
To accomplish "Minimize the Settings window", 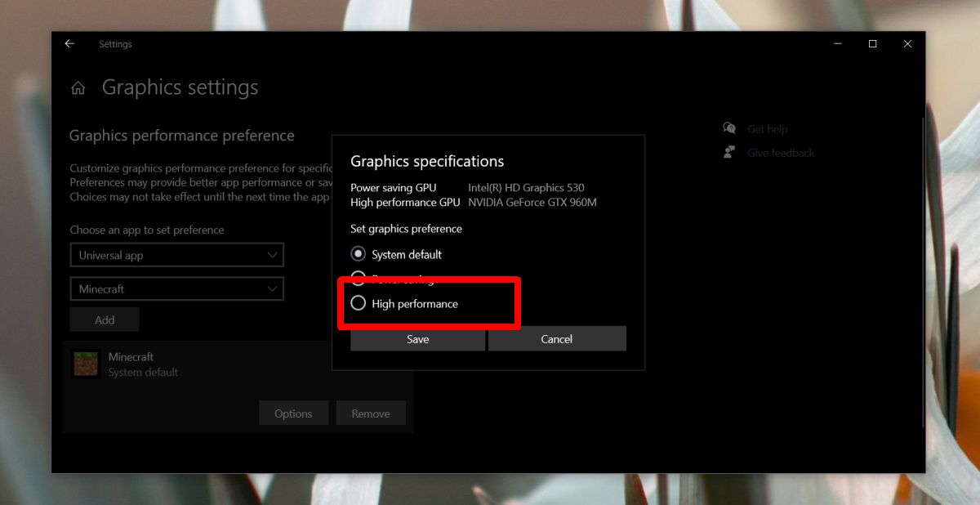I will point(836,43).
